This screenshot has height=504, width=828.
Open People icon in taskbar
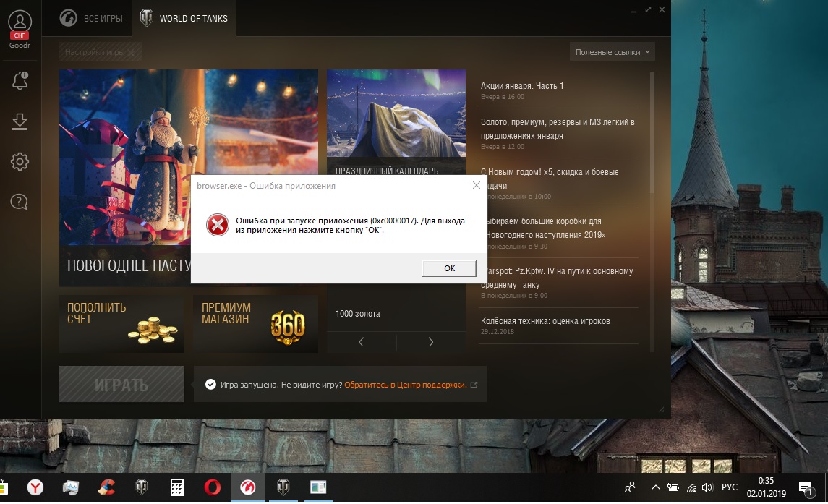pos(630,487)
